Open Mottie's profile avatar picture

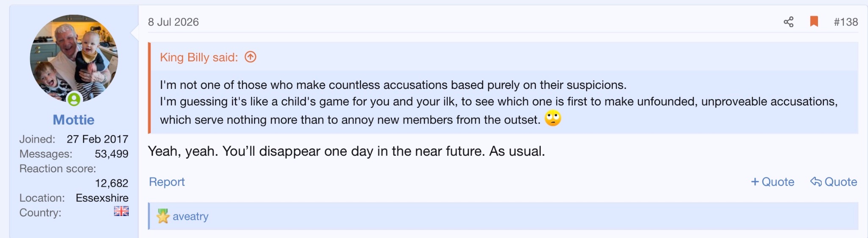point(74,59)
